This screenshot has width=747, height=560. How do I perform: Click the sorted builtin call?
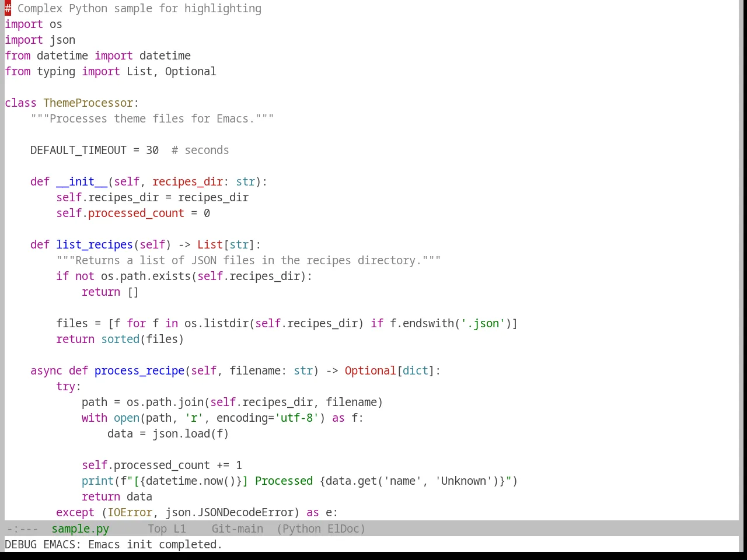coord(120,339)
